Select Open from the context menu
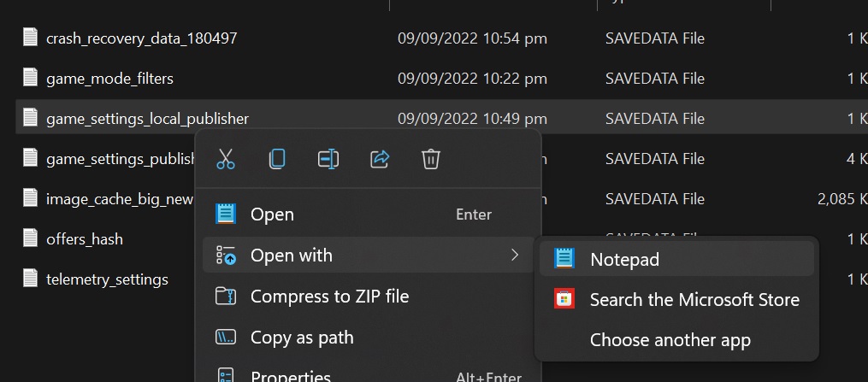868x382 pixels. click(272, 215)
